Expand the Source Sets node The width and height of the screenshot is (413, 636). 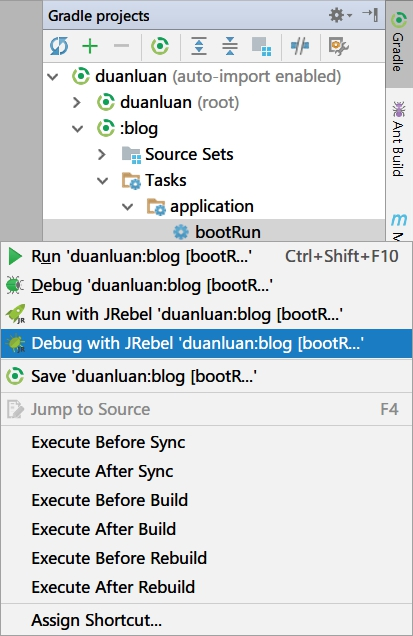pos(102,155)
